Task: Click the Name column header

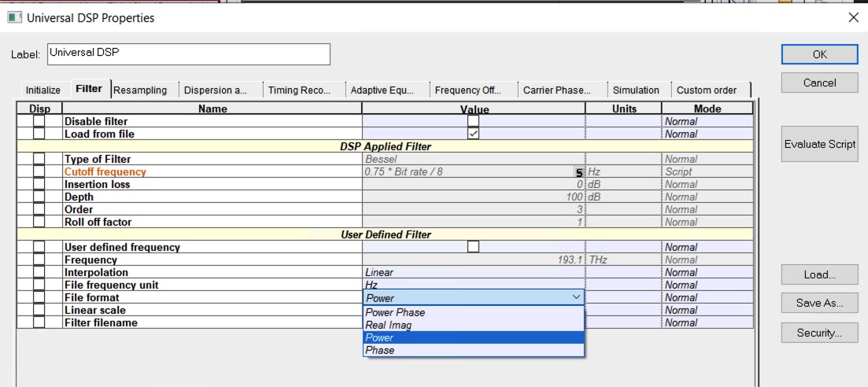Action: coord(212,109)
